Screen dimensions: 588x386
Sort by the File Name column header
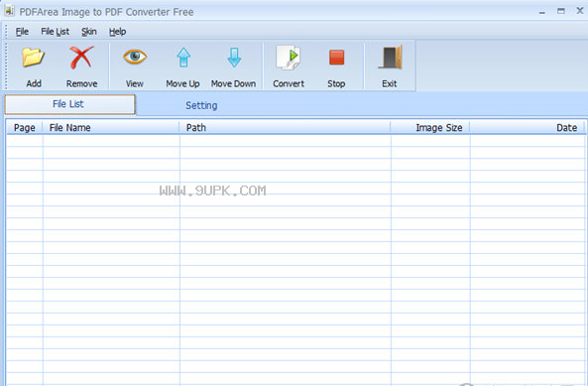pyautogui.click(x=111, y=128)
